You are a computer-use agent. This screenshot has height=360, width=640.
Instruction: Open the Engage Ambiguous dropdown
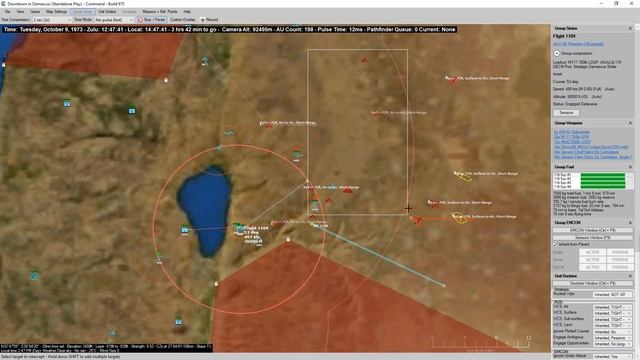[x=612, y=338]
